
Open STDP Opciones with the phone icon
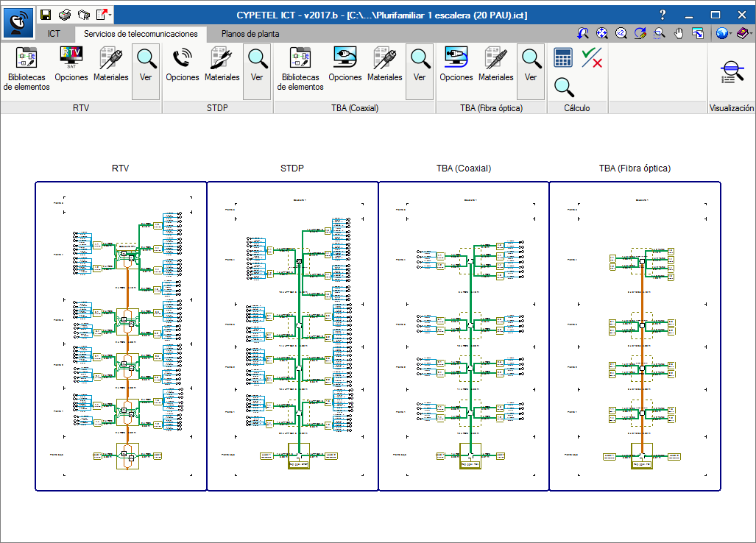click(183, 65)
